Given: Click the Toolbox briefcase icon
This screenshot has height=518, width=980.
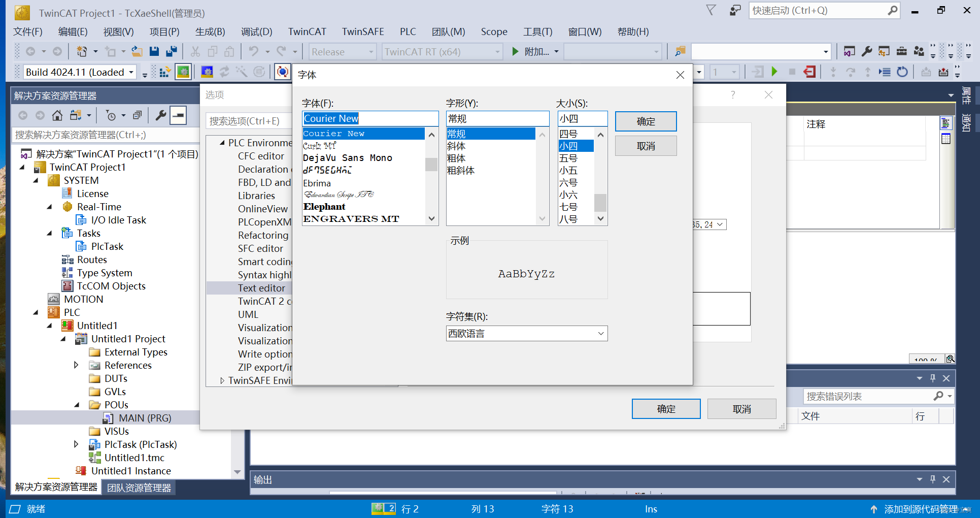Looking at the screenshot, I should [901, 51].
